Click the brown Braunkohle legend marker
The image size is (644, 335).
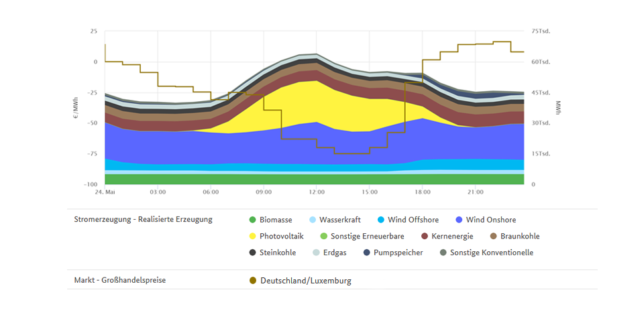click(494, 237)
